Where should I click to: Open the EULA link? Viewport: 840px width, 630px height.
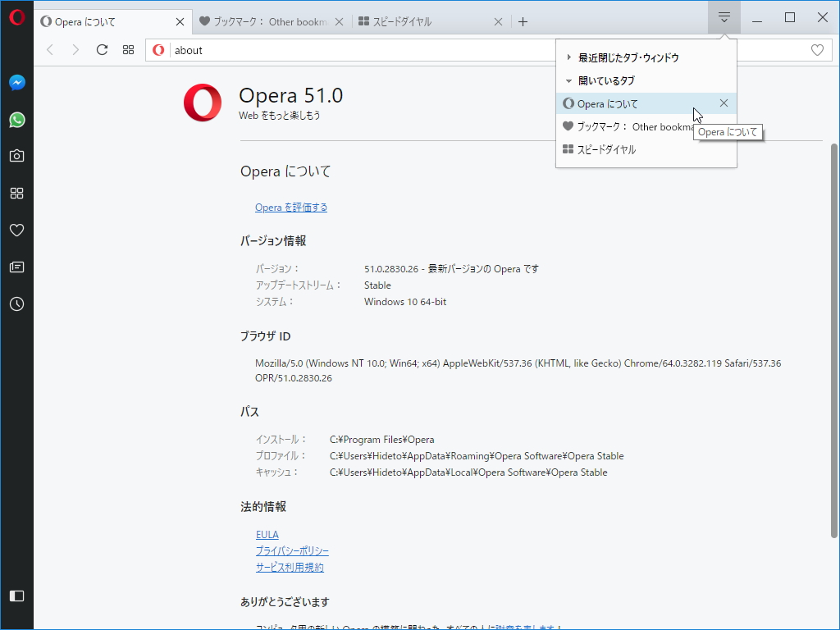point(267,535)
